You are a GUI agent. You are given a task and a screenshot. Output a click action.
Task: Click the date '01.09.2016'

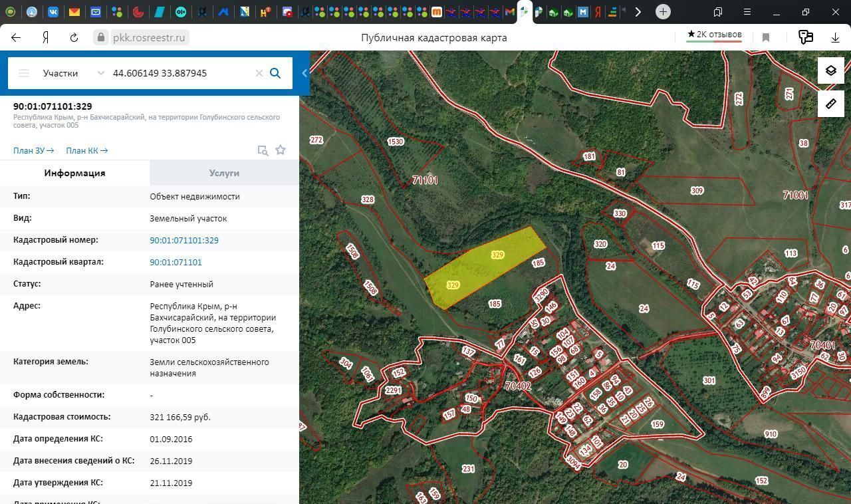171,439
